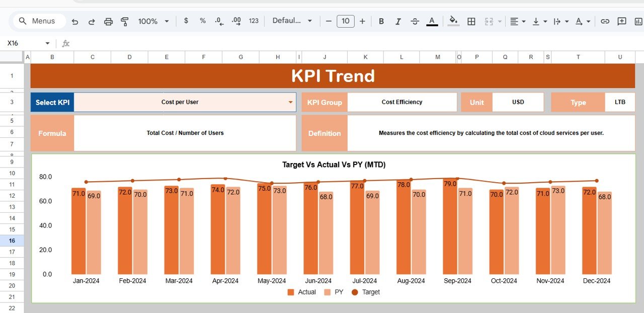Viewport: 644px width, 313px height.
Task: Toggle italic formatting
Action: coord(398,21)
